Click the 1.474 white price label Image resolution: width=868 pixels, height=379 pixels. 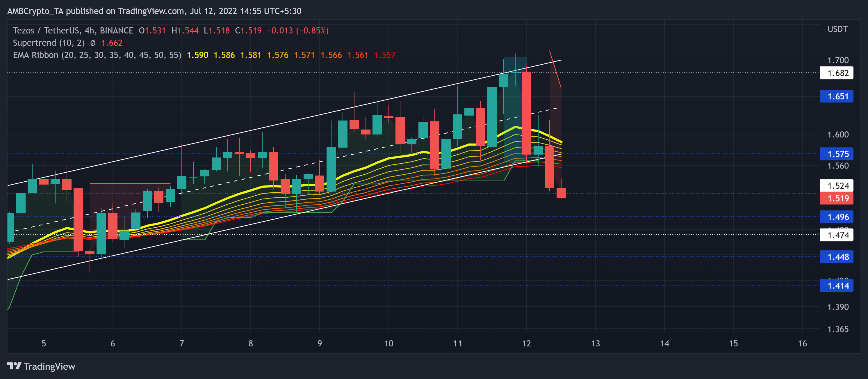pos(836,235)
